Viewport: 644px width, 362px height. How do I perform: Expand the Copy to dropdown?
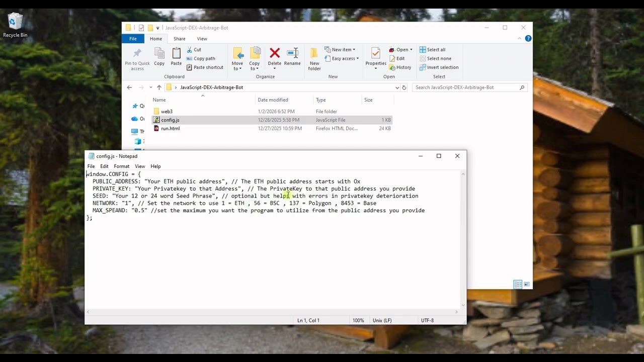coord(254,66)
